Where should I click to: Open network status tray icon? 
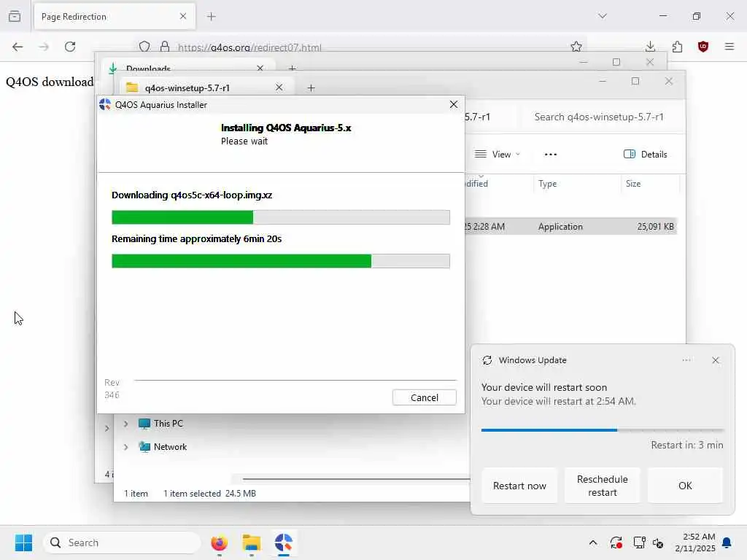[639, 542]
